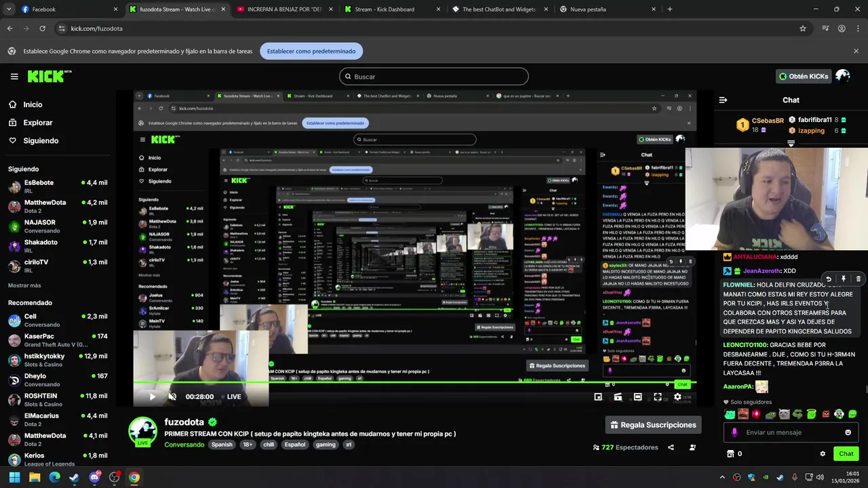Open the Shakadoto channel
The width and height of the screenshot is (868, 488).
point(58,245)
